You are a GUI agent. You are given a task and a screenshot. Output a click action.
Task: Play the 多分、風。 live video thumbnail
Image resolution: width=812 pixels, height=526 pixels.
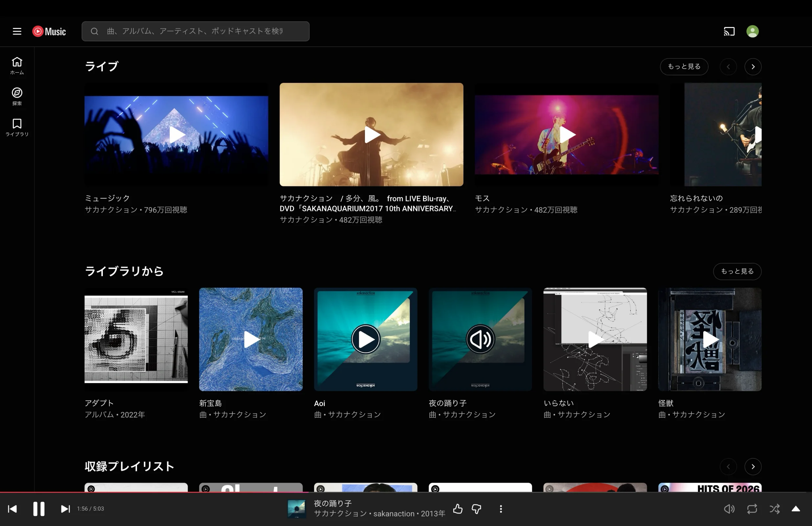[x=372, y=134]
